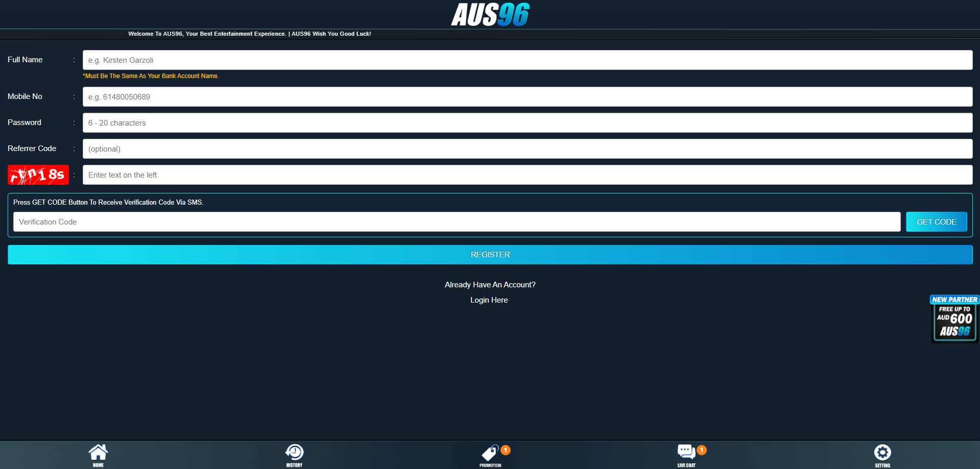The width and height of the screenshot is (980, 469).
Task: Click the Mobile No label
Action: (25, 96)
